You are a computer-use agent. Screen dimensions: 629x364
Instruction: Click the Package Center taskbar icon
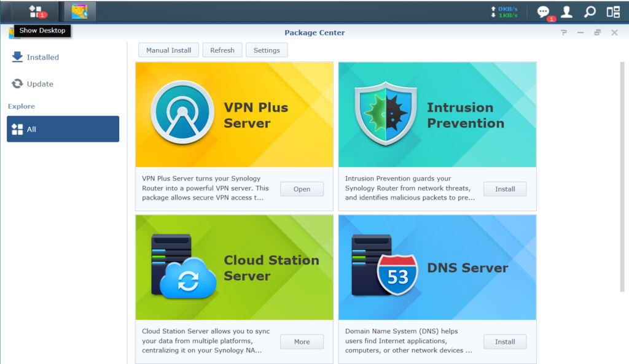79,11
